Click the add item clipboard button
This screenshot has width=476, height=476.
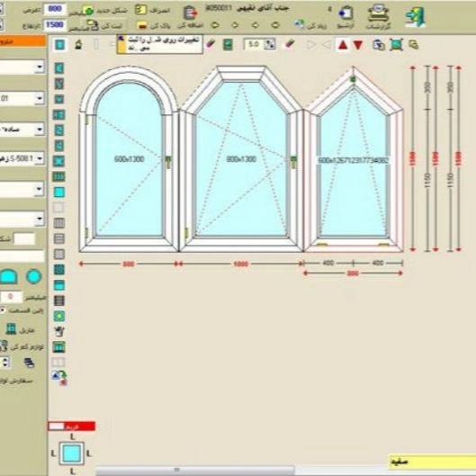pyautogui.click(x=191, y=13)
